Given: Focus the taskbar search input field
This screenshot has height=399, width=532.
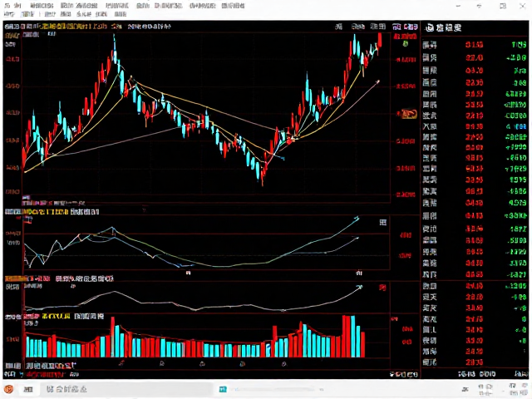Looking at the screenshot, I should pyautogui.click(x=127, y=389).
